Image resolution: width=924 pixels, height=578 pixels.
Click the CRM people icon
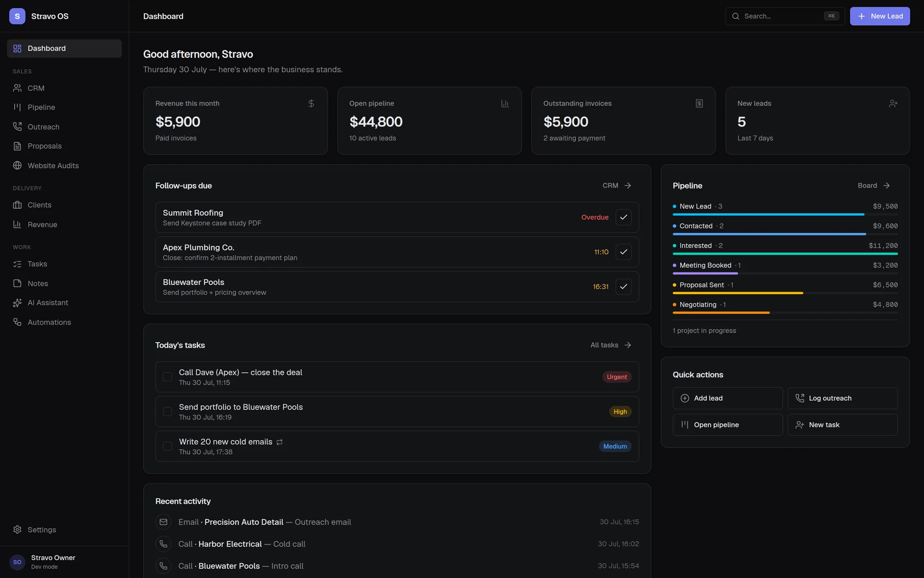(18, 88)
